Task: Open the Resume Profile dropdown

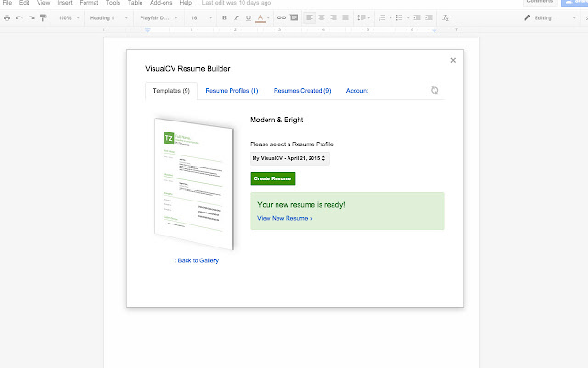Action: click(x=289, y=158)
